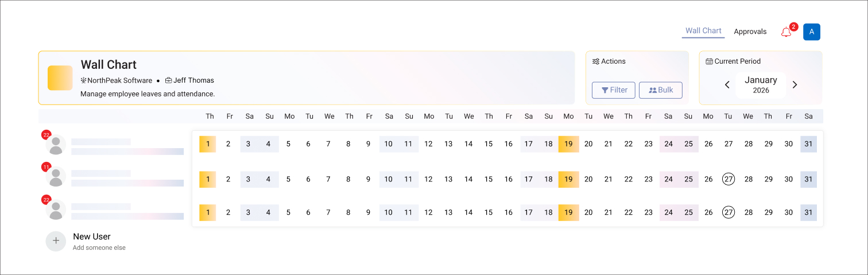Click the blue 'A' user avatar

811,32
